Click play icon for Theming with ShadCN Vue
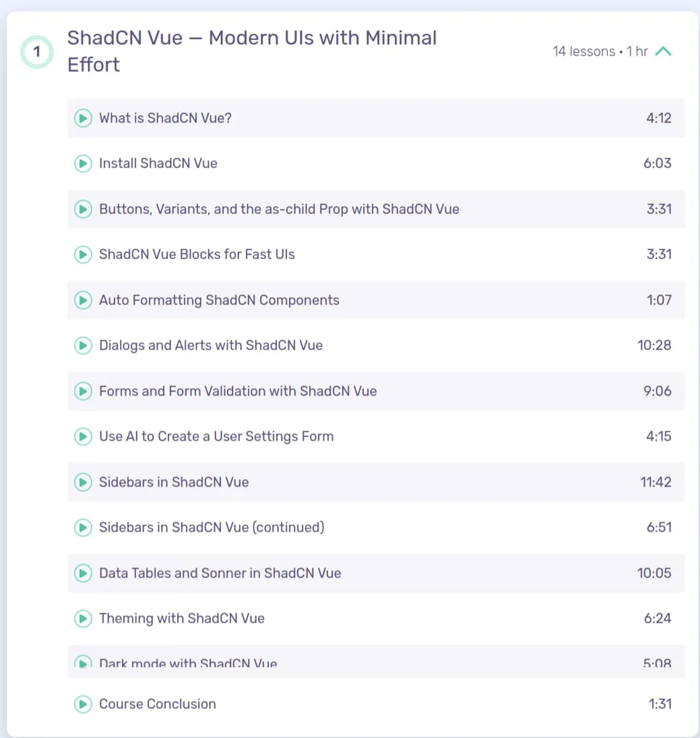The image size is (700, 738). (84, 619)
